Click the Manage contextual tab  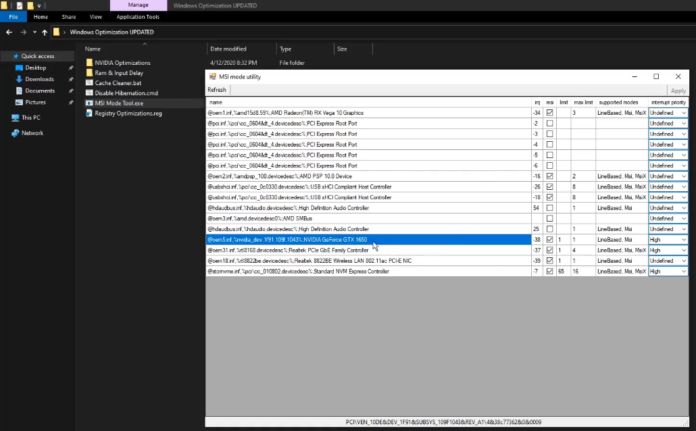[138, 5]
